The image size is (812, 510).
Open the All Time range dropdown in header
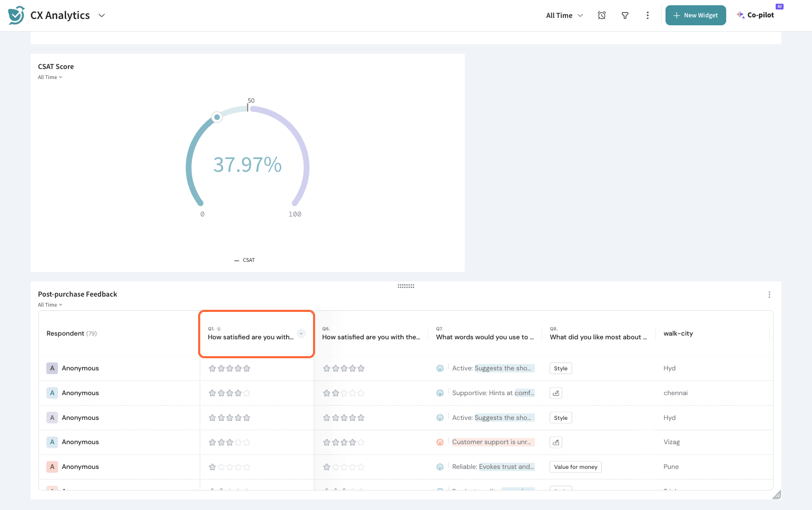coord(564,16)
